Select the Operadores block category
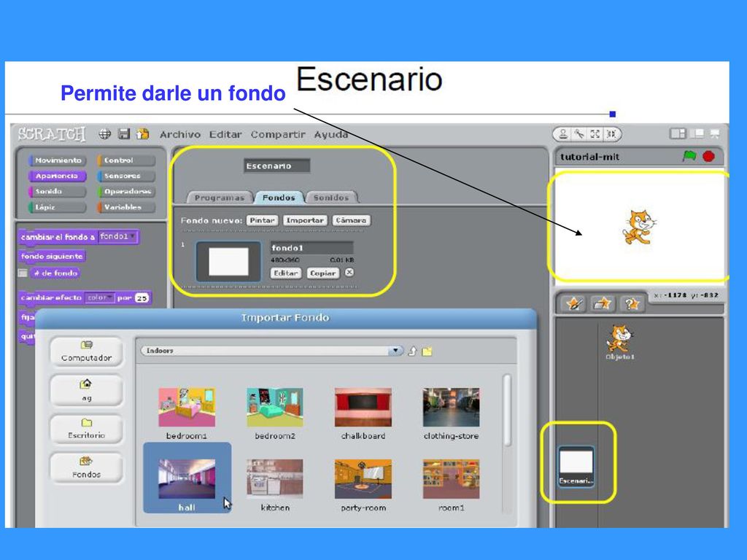The width and height of the screenshot is (747, 560). click(126, 192)
